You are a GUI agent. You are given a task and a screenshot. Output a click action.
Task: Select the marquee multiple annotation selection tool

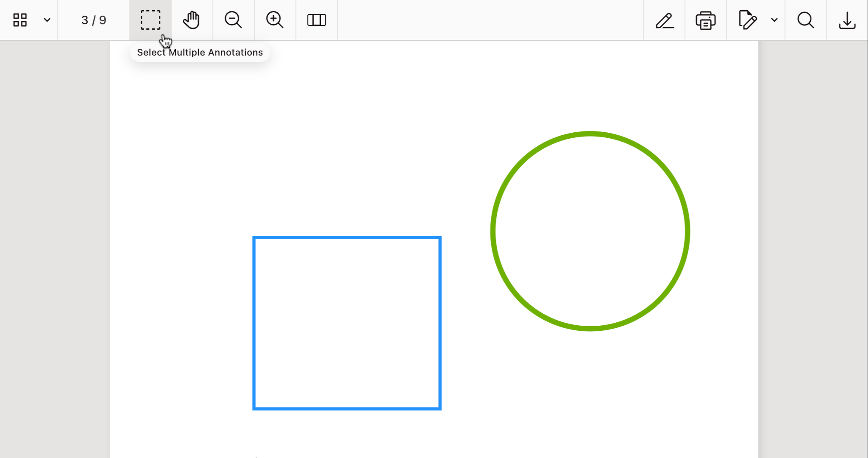151,20
